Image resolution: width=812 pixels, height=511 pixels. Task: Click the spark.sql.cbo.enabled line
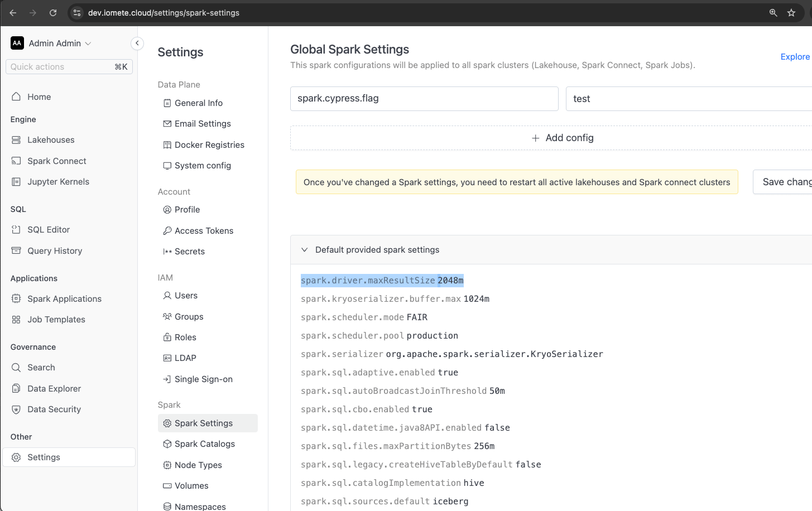click(x=367, y=409)
